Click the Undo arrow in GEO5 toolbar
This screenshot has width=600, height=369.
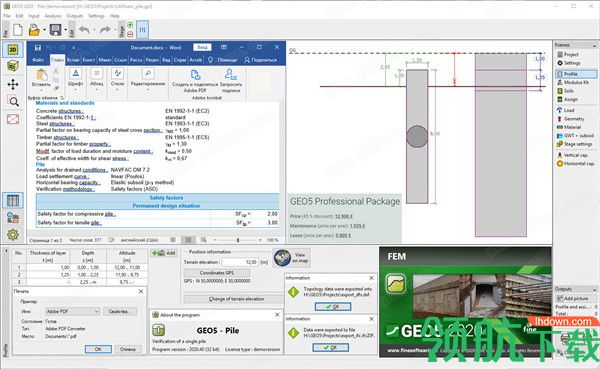pos(85,29)
